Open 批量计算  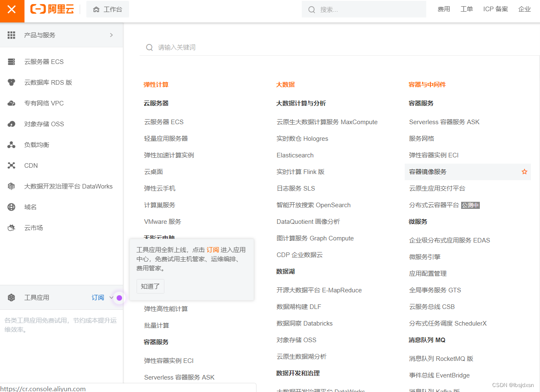coord(156,326)
